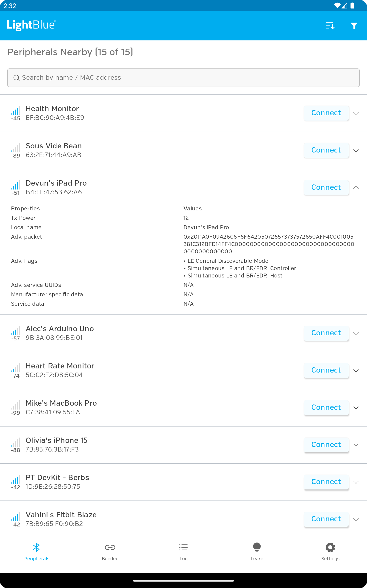Tap the search magnifier icon
Viewport: 367px width, 588px height.
point(17,78)
